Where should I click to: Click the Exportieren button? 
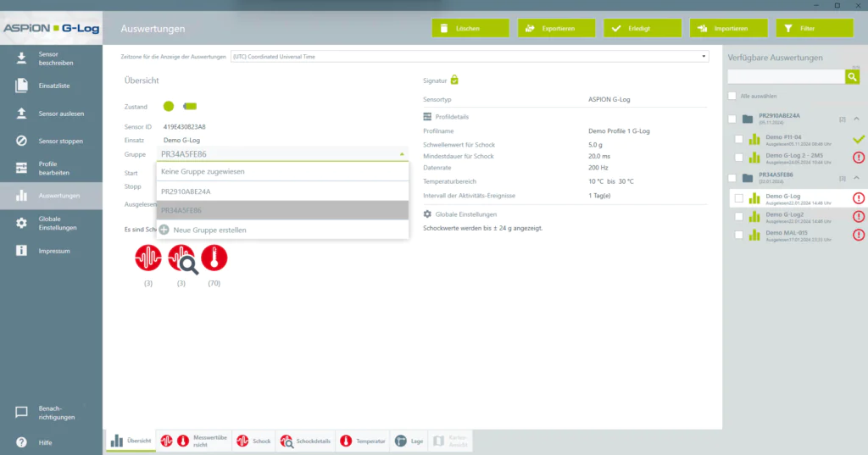pyautogui.click(x=556, y=28)
